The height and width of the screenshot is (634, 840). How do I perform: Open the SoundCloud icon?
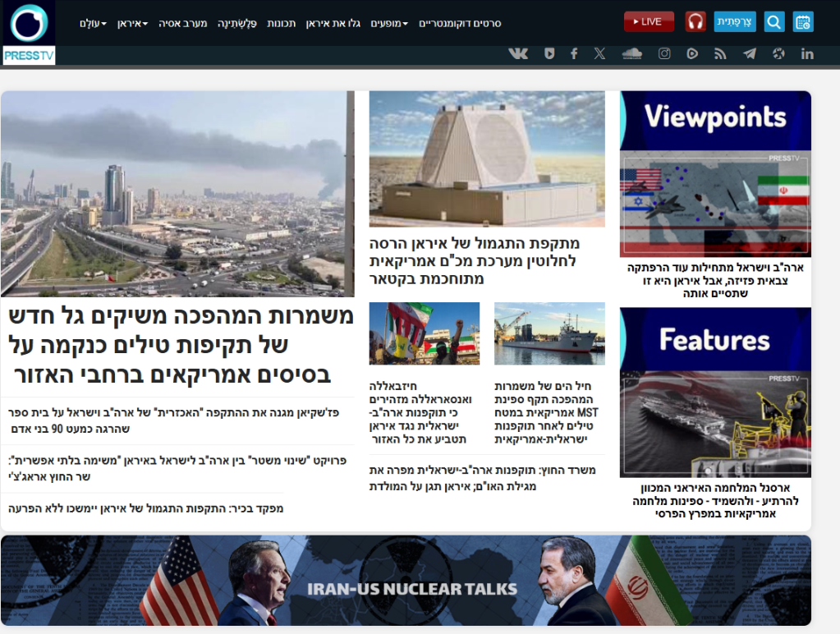[x=631, y=53]
